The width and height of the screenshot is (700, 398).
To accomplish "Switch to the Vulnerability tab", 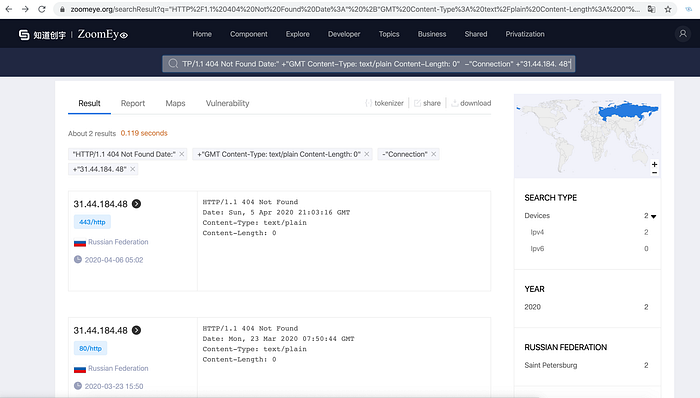I will 227,103.
